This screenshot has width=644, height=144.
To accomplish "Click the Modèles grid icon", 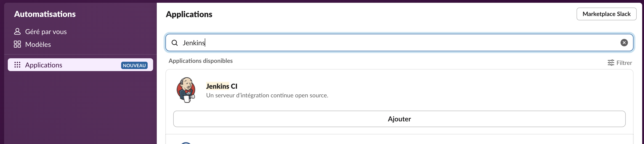I will (x=17, y=44).
